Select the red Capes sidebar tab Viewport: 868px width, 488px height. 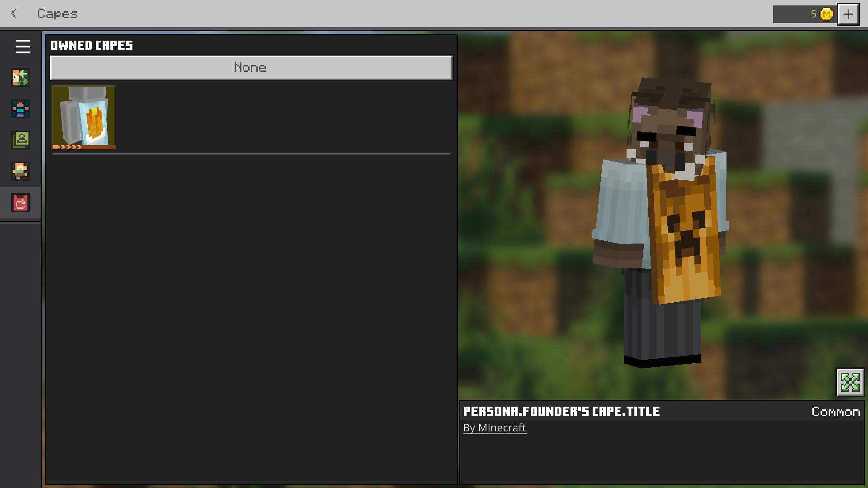tap(20, 202)
